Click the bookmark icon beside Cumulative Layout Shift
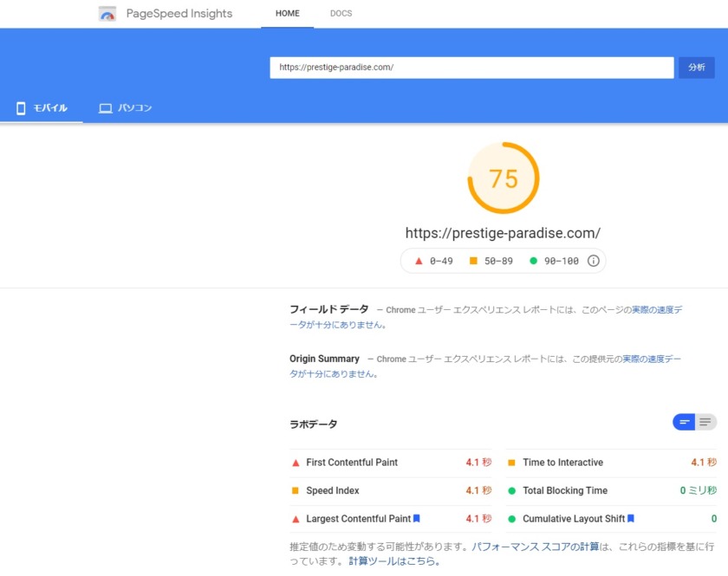Viewport: 728px width, 576px height. click(x=631, y=519)
